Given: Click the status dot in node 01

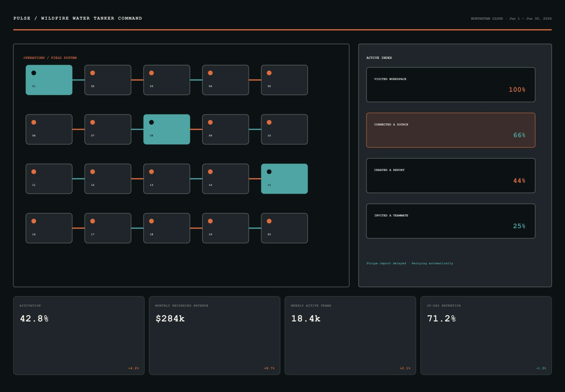Looking at the screenshot, I should [x=34, y=73].
